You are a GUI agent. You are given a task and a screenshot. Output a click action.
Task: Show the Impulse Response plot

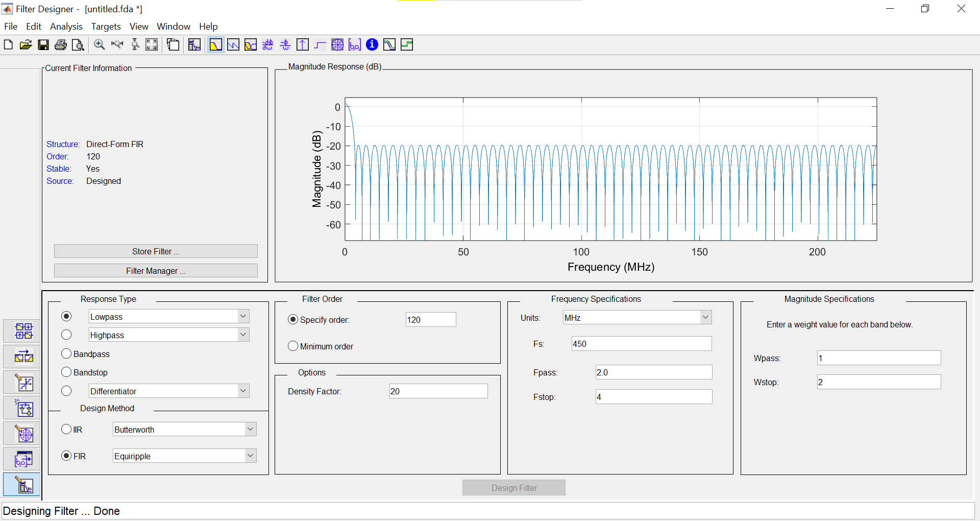click(x=303, y=45)
